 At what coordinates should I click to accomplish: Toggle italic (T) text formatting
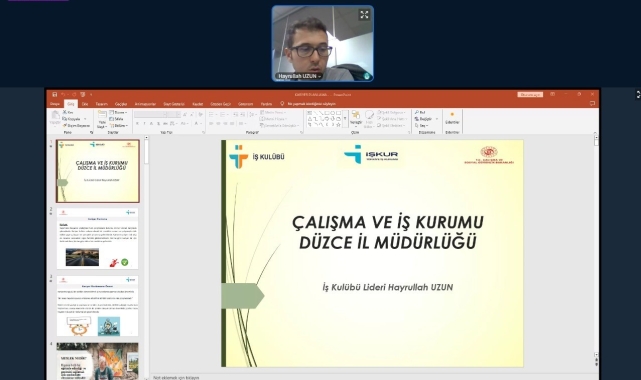click(x=144, y=123)
